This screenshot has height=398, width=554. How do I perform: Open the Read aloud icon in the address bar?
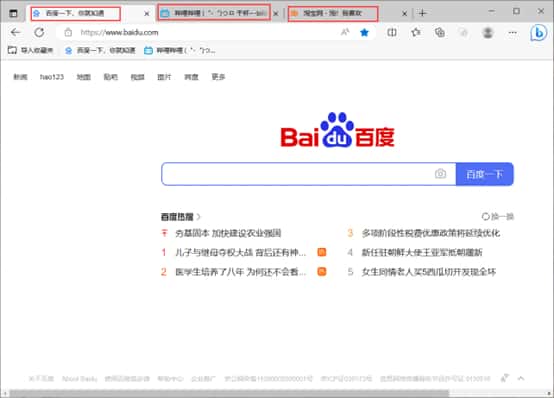click(345, 33)
